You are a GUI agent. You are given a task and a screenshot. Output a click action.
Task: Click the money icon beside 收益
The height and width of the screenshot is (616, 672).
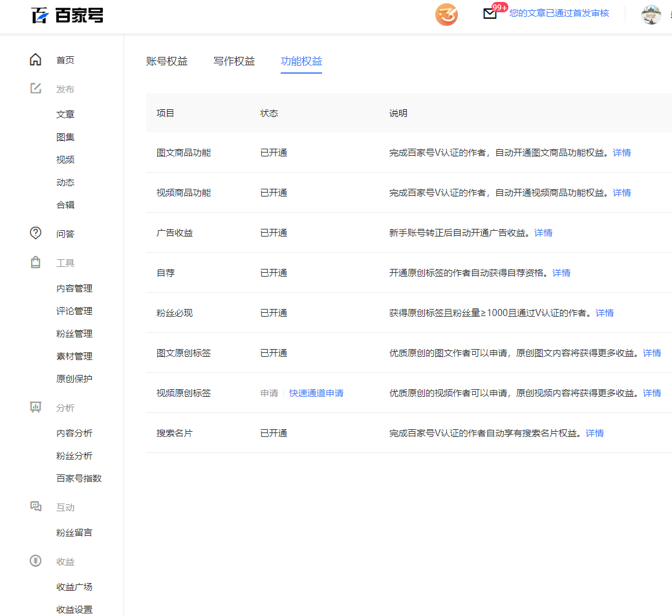(36, 561)
